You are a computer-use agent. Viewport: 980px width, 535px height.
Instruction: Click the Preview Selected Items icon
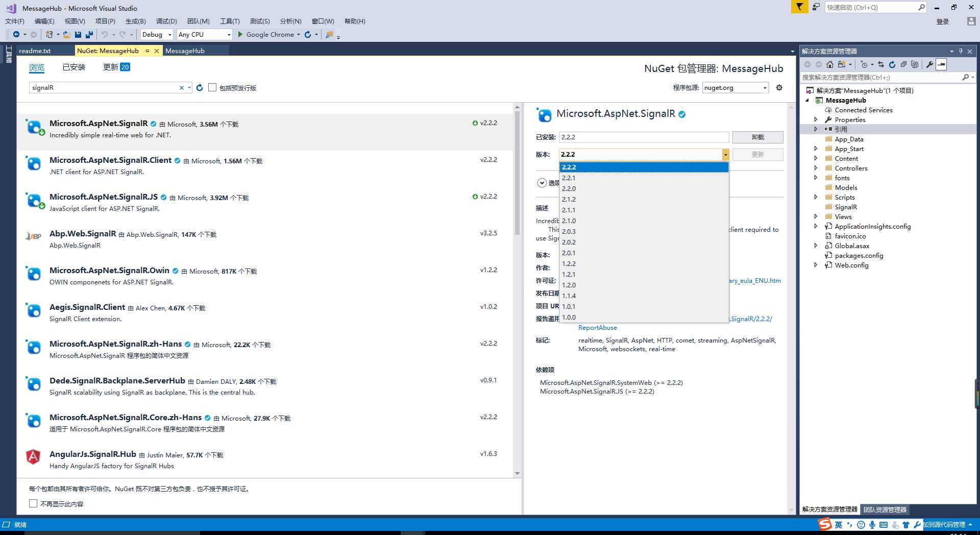pyautogui.click(x=942, y=64)
